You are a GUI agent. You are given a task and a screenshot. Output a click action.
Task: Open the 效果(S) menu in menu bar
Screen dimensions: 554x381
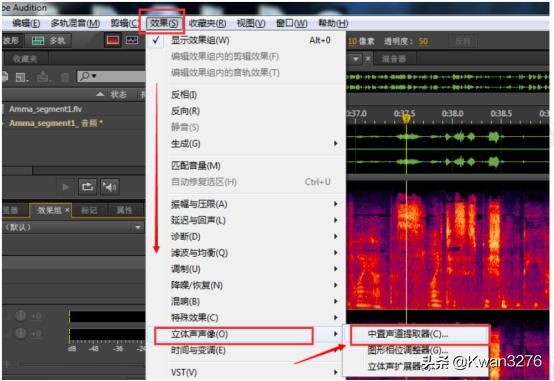click(164, 23)
